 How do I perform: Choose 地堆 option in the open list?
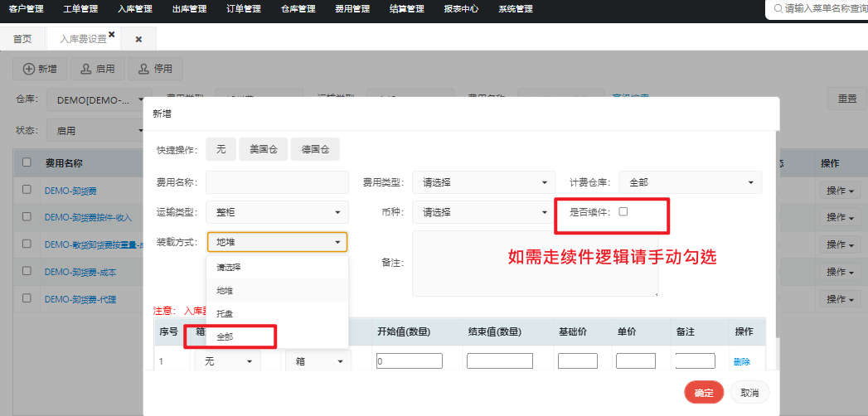click(278, 290)
